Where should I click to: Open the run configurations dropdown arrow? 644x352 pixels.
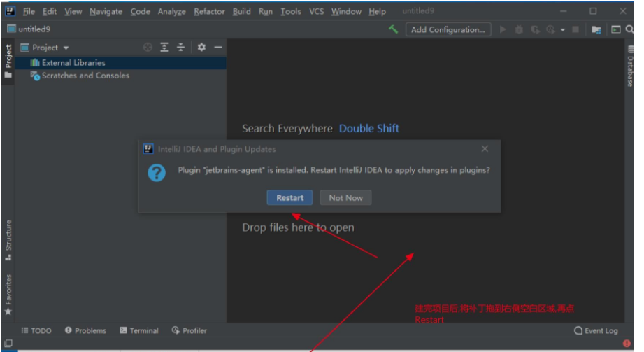[x=563, y=29]
